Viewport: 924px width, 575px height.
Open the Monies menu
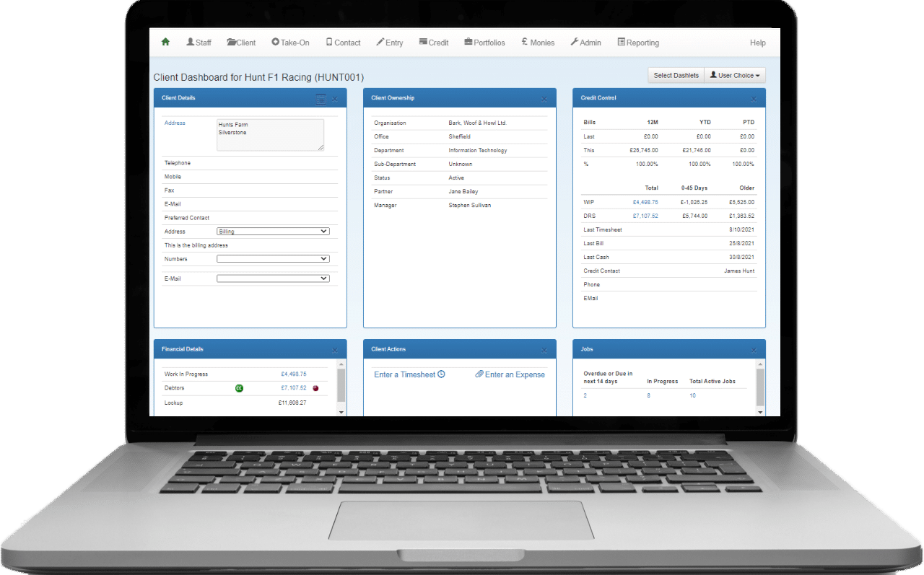538,43
